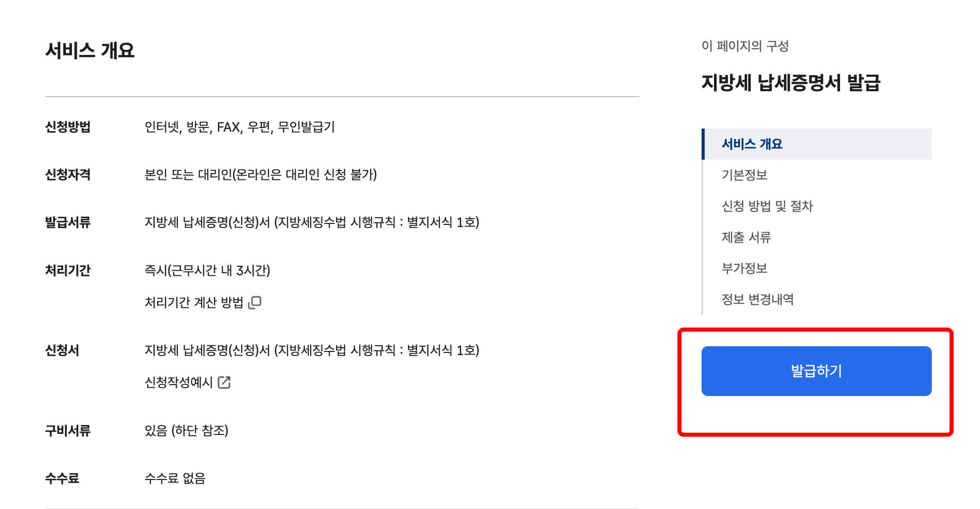
Task: Select the 신청방법 row label
Action: pos(69,128)
